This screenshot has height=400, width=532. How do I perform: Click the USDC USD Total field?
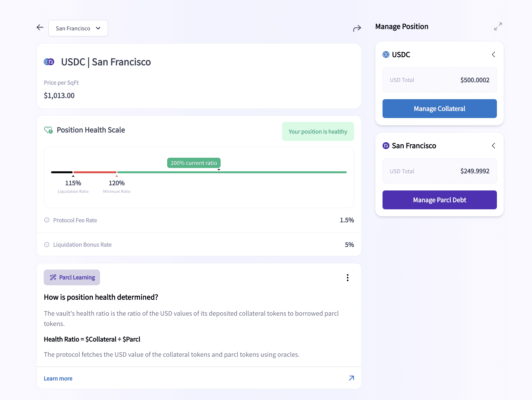coord(439,80)
